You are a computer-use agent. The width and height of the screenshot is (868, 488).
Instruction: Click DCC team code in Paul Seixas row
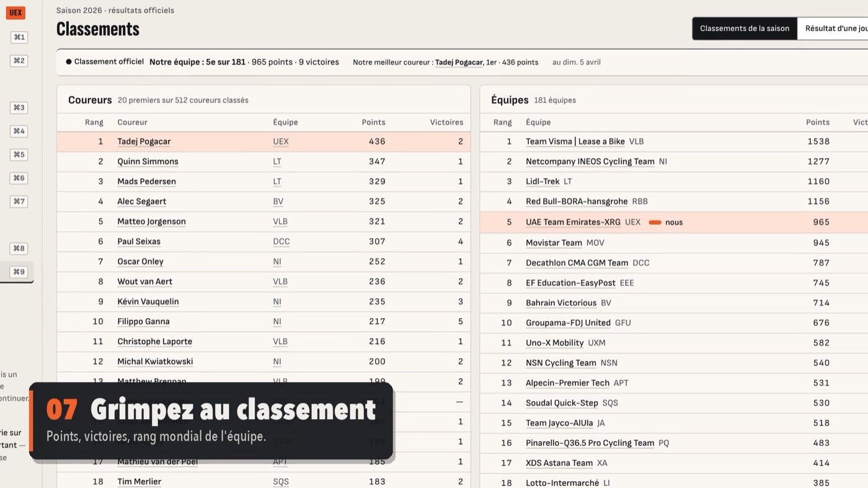click(x=281, y=242)
